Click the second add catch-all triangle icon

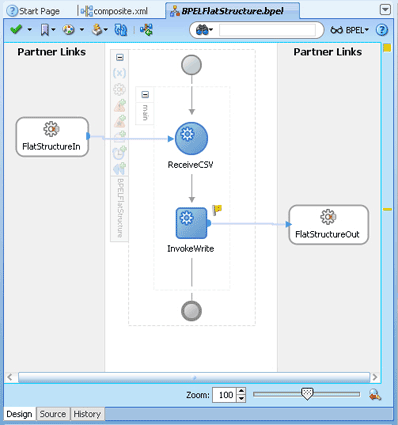(120, 121)
